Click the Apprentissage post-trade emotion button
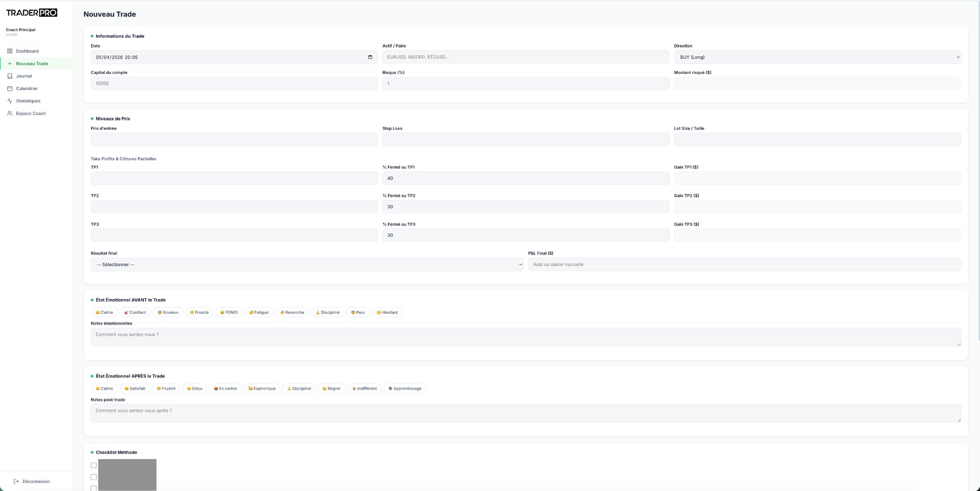 pyautogui.click(x=405, y=389)
